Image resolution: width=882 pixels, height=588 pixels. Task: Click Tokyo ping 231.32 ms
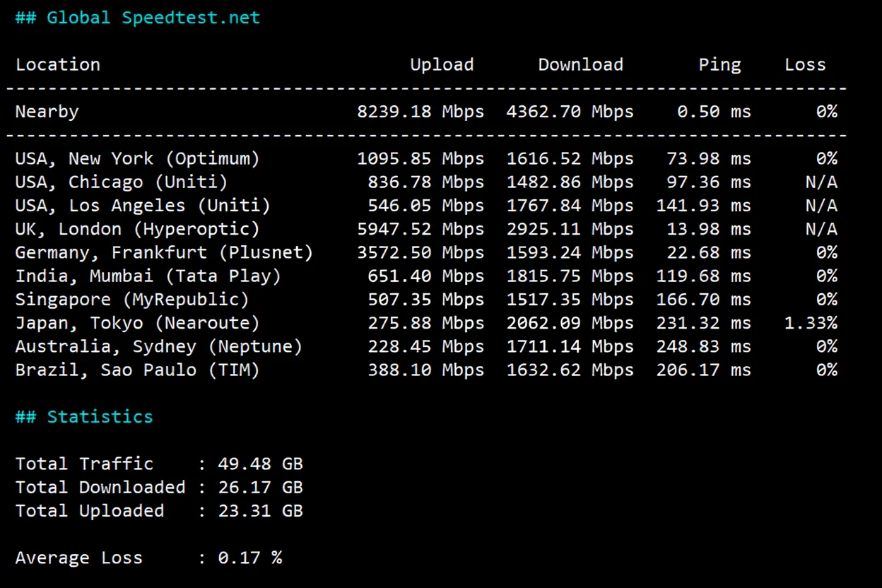click(x=703, y=324)
